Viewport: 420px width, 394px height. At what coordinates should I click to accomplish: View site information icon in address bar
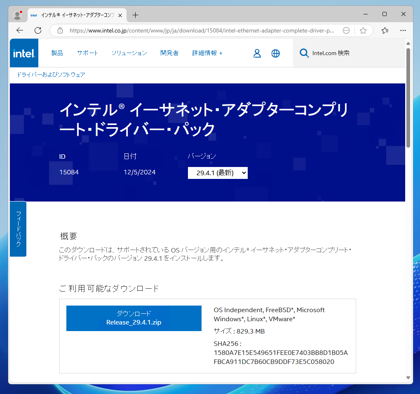60,31
